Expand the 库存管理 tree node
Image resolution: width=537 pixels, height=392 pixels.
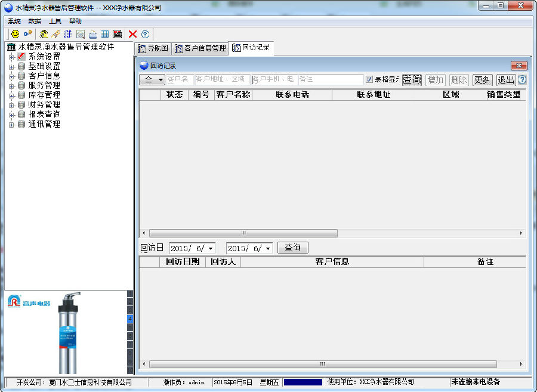click(11, 95)
